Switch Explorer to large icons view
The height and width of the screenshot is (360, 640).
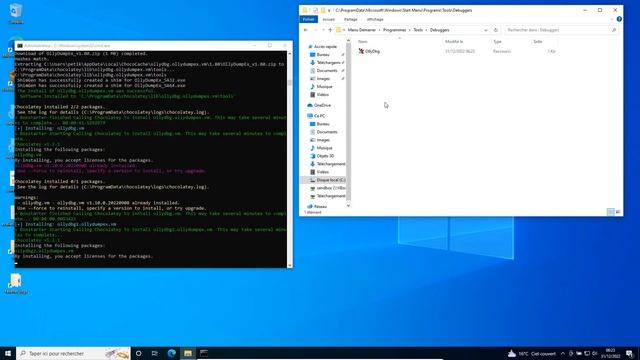tap(618, 212)
